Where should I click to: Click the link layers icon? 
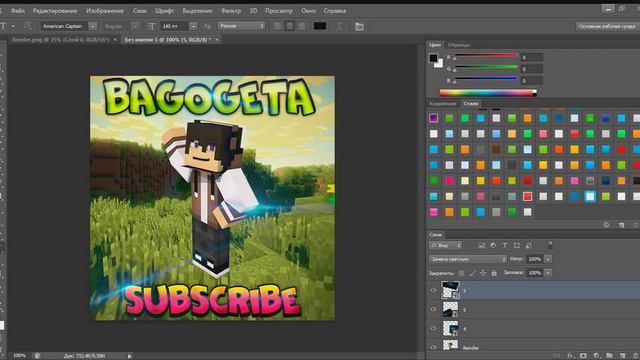click(x=557, y=356)
